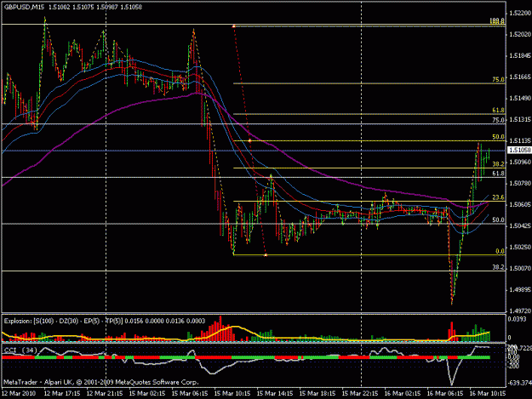Viewport: 532px width, 399px height.
Task: Pick the 1.50070 price axis label
Action: click(x=519, y=268)
